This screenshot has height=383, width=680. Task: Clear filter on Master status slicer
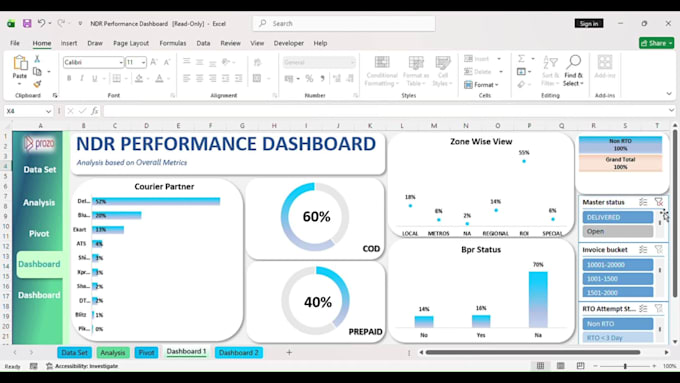(659, 202)
